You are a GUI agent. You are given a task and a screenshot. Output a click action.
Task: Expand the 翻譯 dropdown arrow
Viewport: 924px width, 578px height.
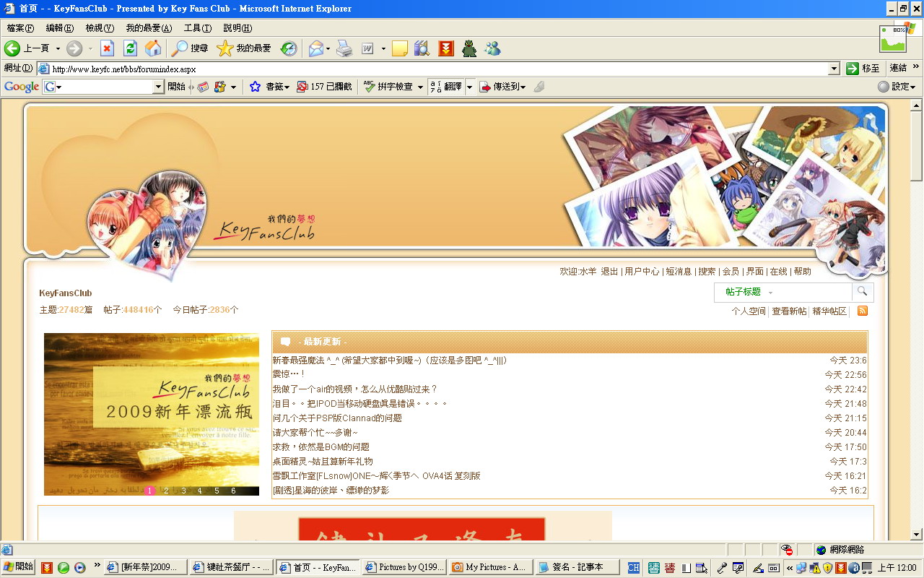[469, 87]
